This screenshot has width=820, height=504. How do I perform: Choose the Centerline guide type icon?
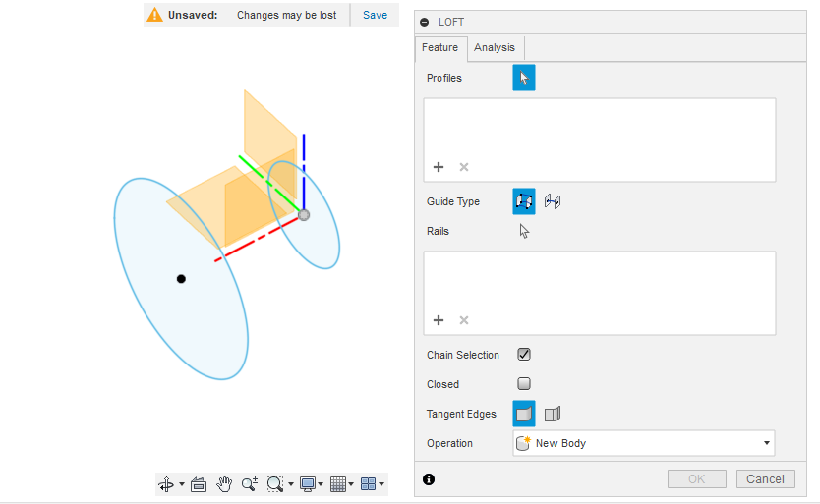(553, 201)
